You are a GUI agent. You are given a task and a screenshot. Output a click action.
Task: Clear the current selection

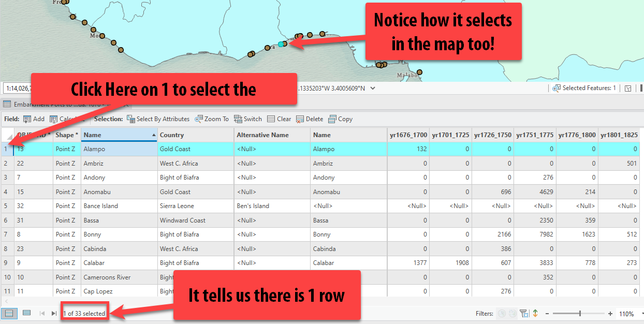tap(279, 119)
